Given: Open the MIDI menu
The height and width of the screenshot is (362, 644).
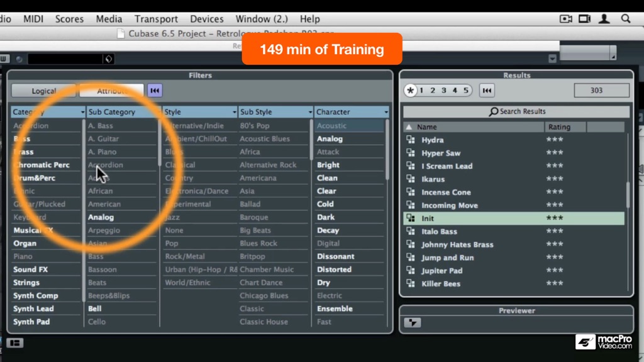Looking at the screenshot, I should [x=33, y=19].
